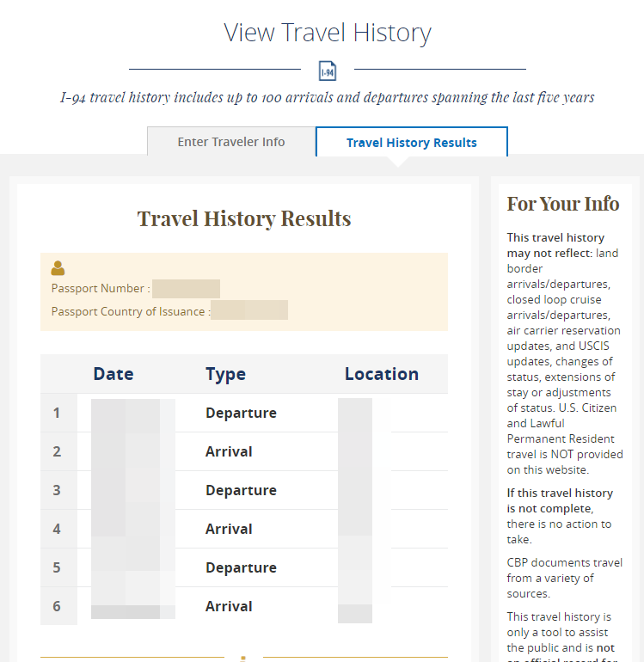Click the Location column header

point(381,374)
